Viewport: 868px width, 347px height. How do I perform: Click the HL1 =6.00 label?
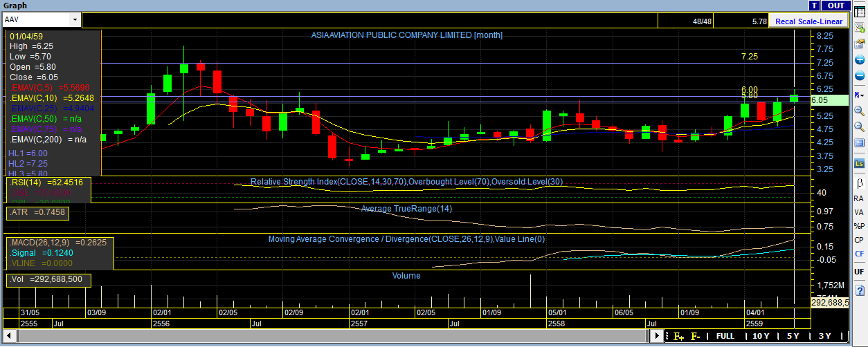[28, 153]
